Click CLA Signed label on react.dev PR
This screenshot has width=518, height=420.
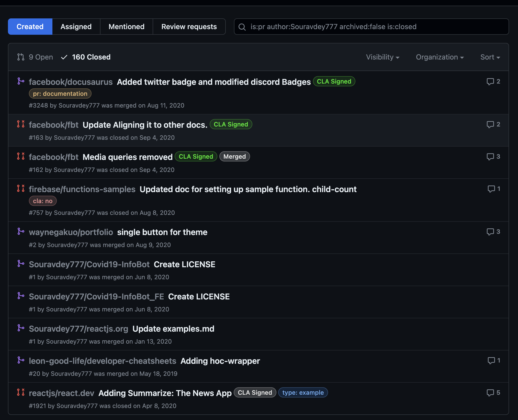(255, 393)
